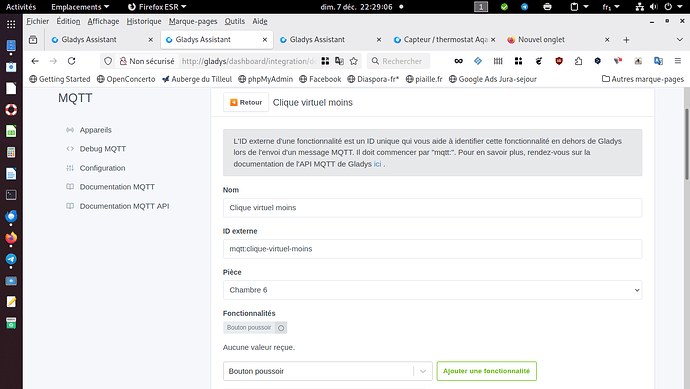Open the Facebook bookmark
Screen dimensions: 690x389
[x=320, y=79]
